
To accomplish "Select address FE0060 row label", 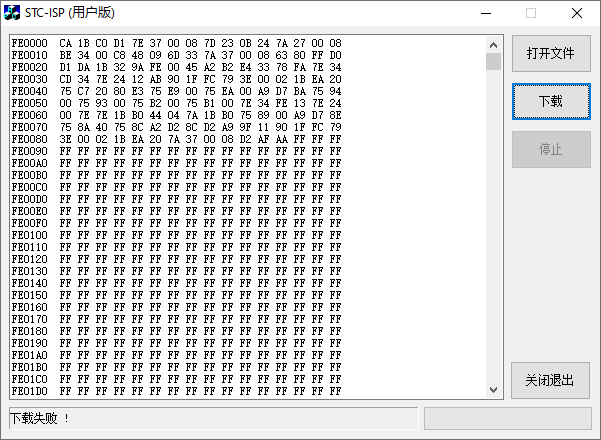I will pos(30,115).
